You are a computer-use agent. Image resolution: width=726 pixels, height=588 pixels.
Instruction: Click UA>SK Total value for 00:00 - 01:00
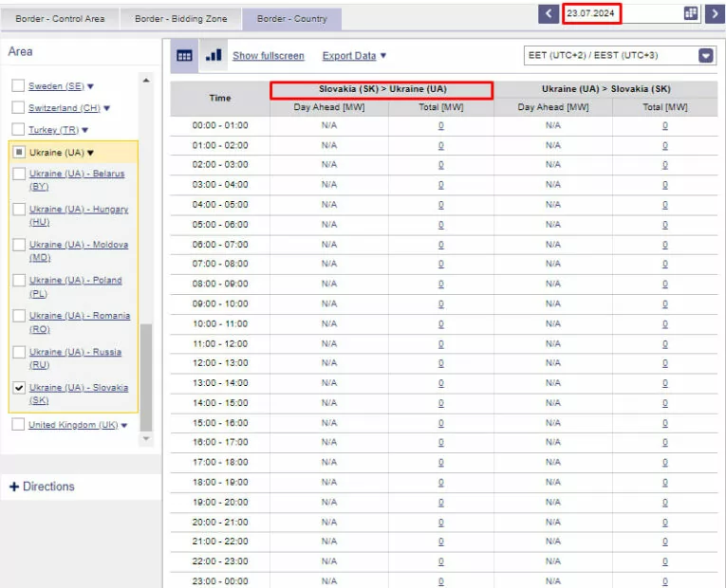tap(665, 125)
